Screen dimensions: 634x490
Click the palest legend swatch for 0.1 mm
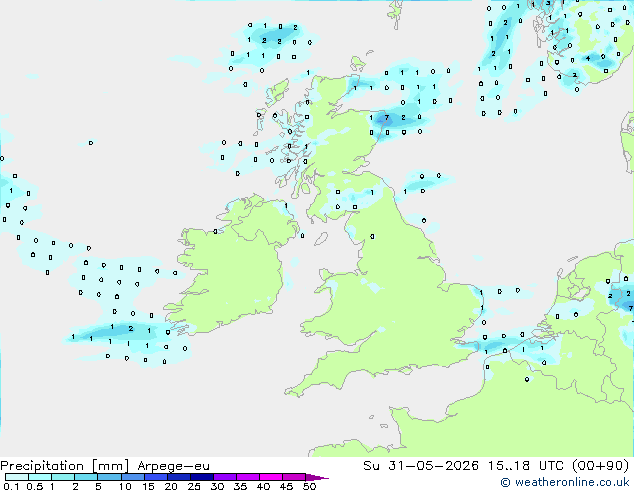(17, 477)
